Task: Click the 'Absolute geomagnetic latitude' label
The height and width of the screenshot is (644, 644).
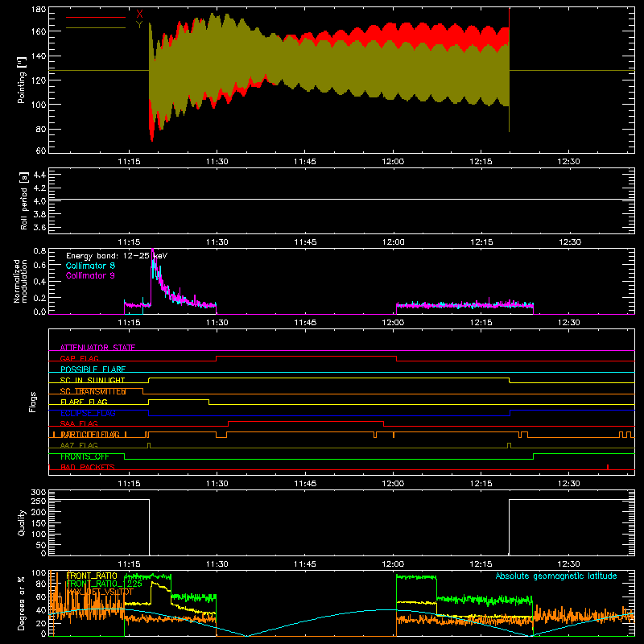Action: [x=556, y=576]
